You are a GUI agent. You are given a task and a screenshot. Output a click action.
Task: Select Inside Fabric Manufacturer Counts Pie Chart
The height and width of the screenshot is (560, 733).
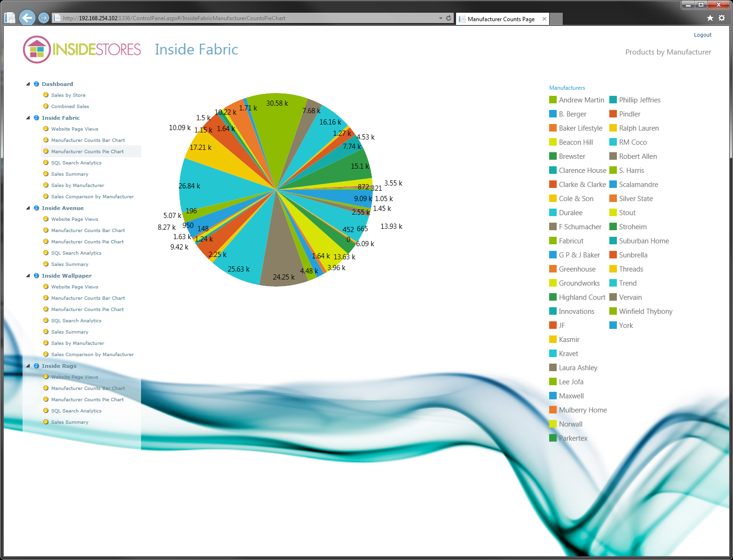[x=87, y=152]
